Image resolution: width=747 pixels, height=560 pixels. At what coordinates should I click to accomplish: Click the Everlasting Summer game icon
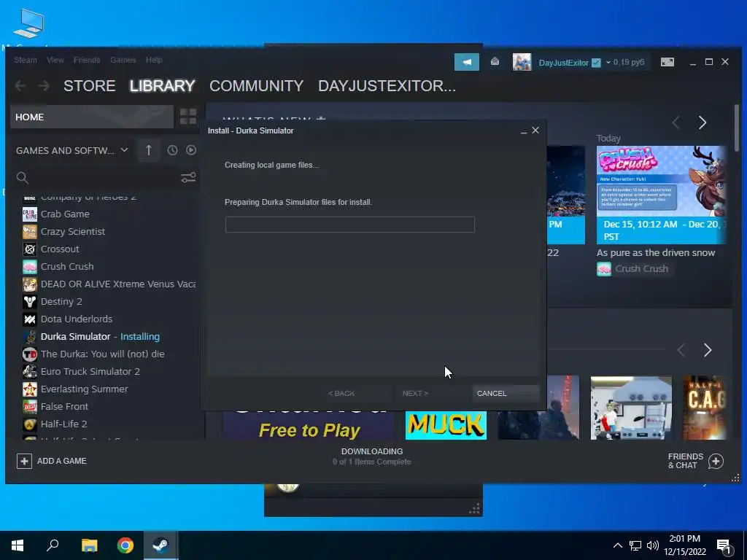pyautogui.click(x=29, y=389)
